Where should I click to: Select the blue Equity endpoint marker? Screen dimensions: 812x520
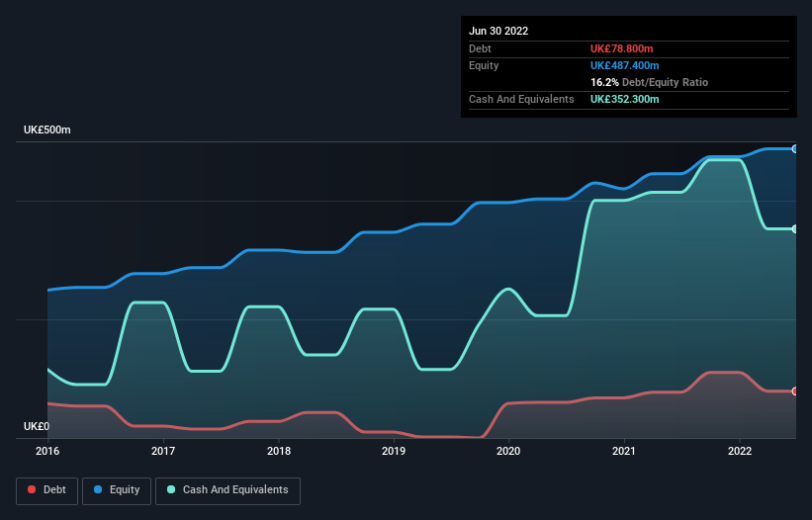coord(795,149)
